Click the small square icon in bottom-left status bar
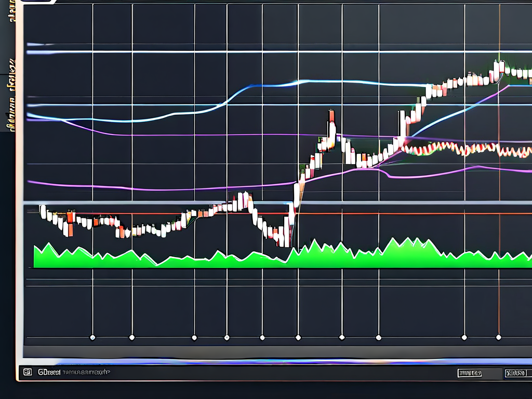532x399 pixels. pos(28,373)
